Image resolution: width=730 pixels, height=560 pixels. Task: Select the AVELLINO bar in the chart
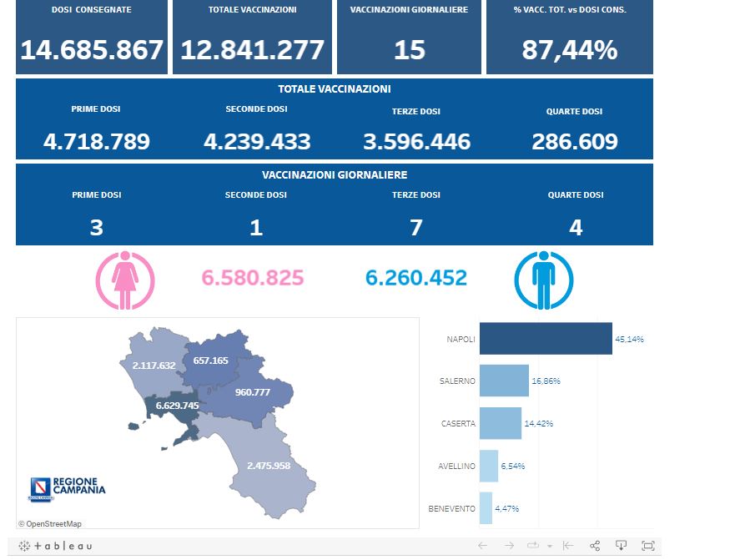pyautogui.click(x=489, y=466)
